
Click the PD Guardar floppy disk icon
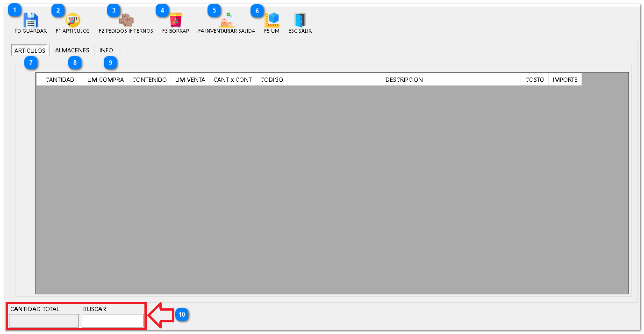31,20
